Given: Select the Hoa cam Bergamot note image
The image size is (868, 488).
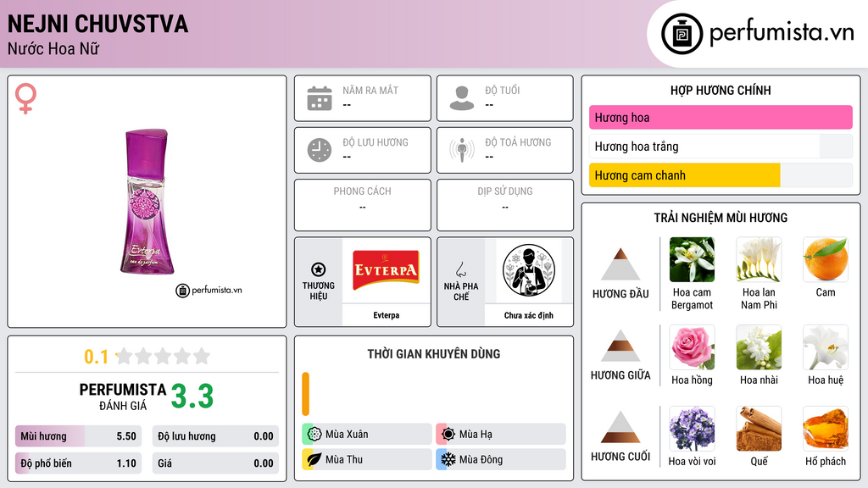Looking at the screenshot, I should click(692, 259).
